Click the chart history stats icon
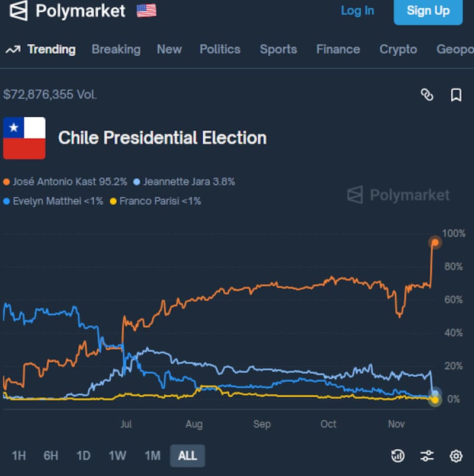Image resolution: width=474 pixels, height=476 pixels. (398, 455)
